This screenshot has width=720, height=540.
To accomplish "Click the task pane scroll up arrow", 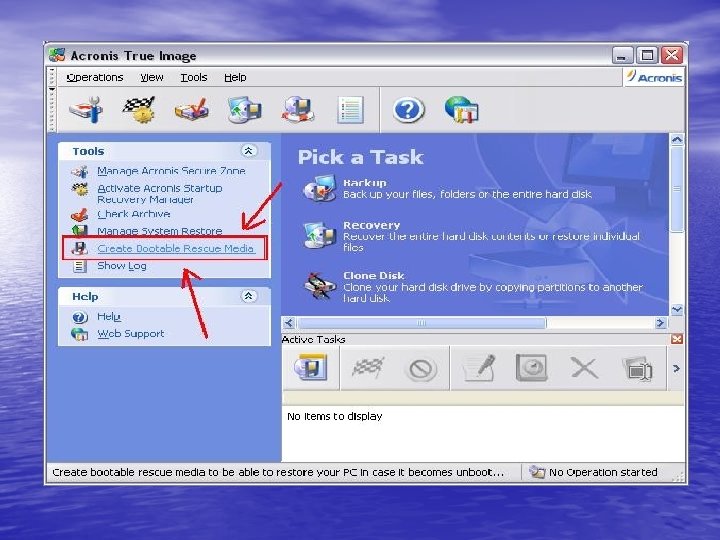I will [x=677, y=139].
